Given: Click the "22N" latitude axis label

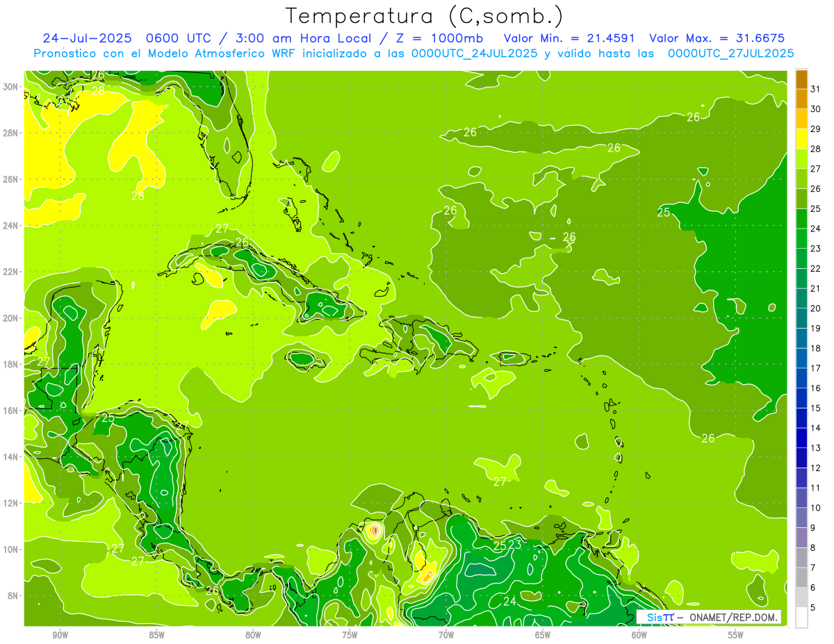Looking at the screenshot, I should click(11, 272).
